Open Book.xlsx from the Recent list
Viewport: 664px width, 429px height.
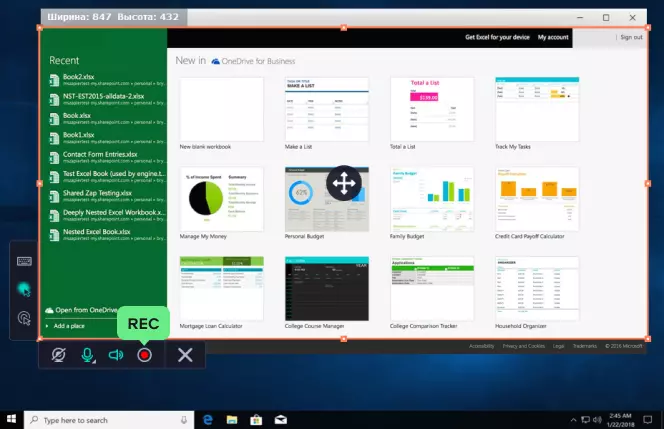coord(107,119)
